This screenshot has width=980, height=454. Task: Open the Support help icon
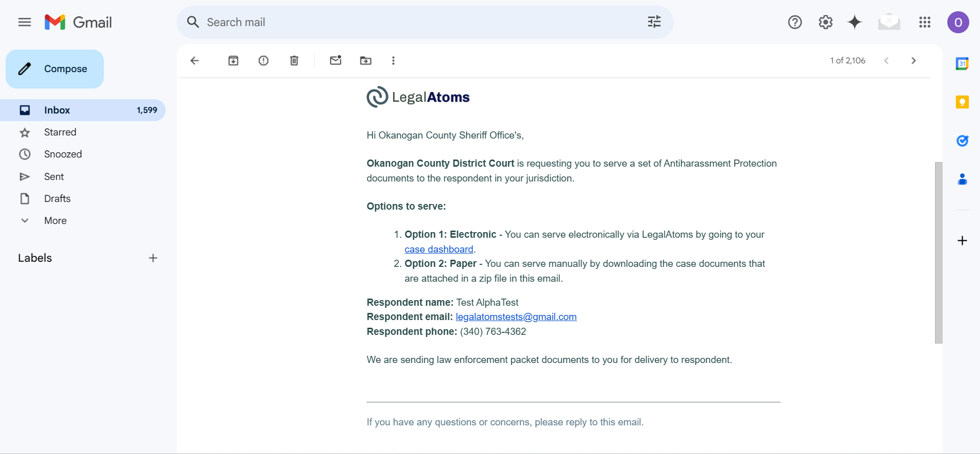point(795,22)
